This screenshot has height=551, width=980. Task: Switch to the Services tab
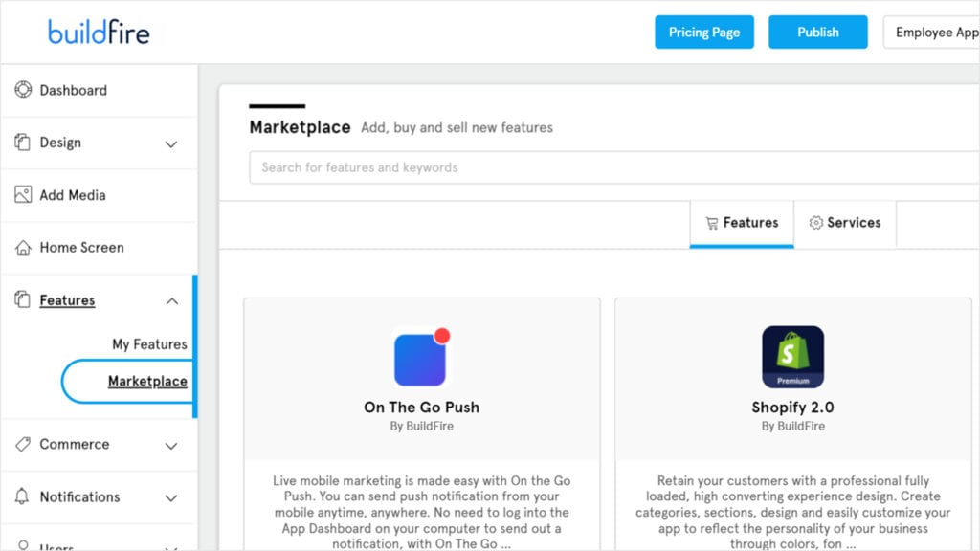[x=844, y=223]
